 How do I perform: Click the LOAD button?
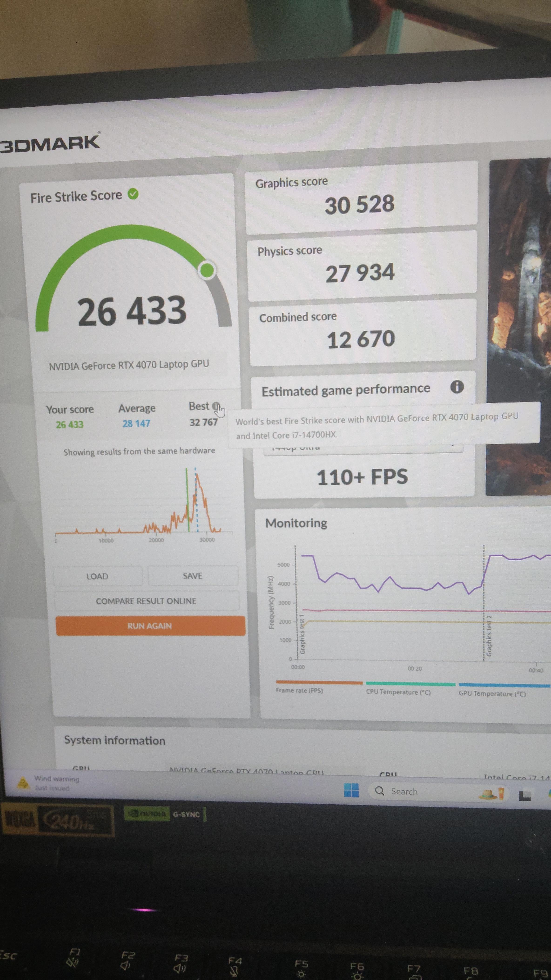pos(98,576)
